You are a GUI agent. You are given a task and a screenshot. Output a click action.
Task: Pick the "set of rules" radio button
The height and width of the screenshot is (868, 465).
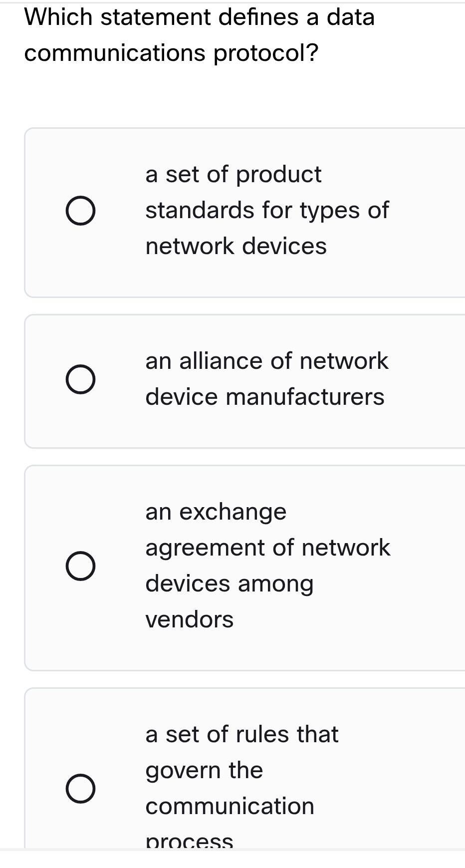point(80,789)
